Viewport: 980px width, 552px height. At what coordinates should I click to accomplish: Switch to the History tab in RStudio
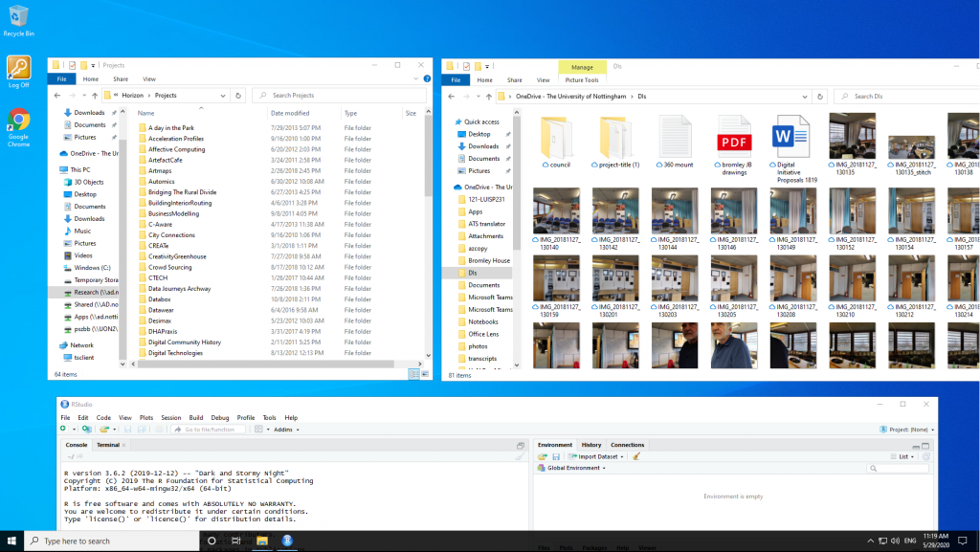[x=591, y=445]
